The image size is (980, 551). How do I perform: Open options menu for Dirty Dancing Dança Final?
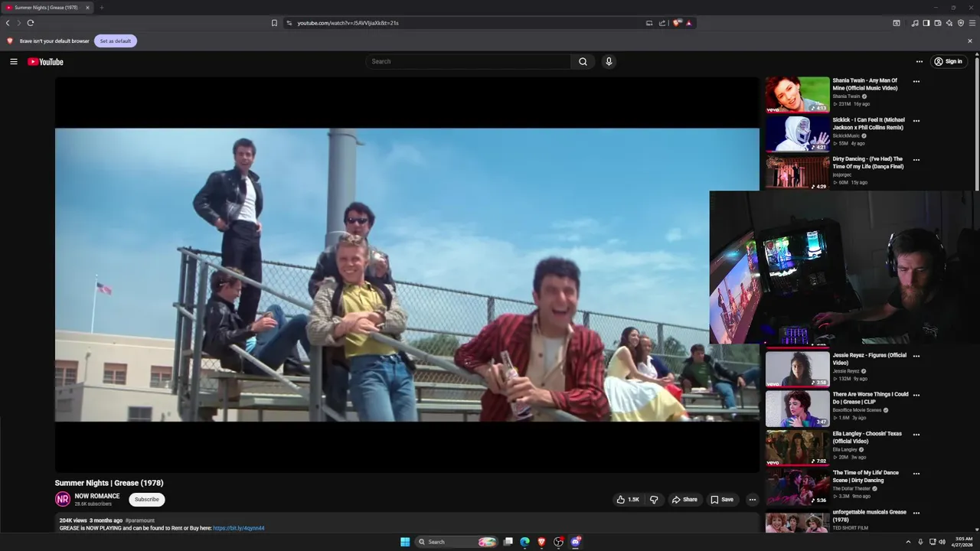tap(916, 160)
